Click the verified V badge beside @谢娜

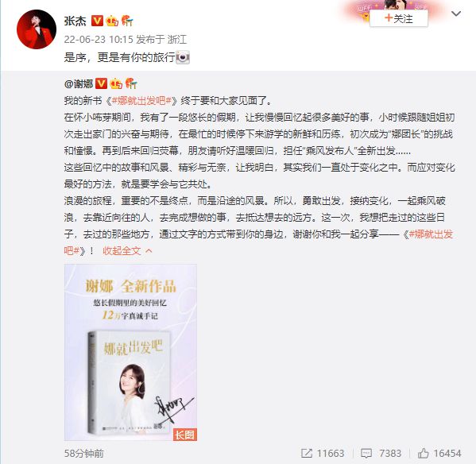pyautogui.click(x=101, y=83)
